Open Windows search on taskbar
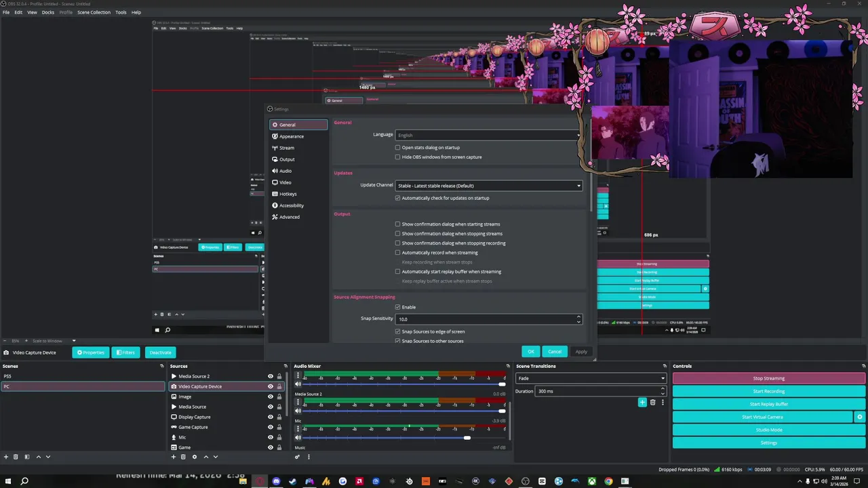This screenshot has height=488, width=868. (x=24, y=481)
